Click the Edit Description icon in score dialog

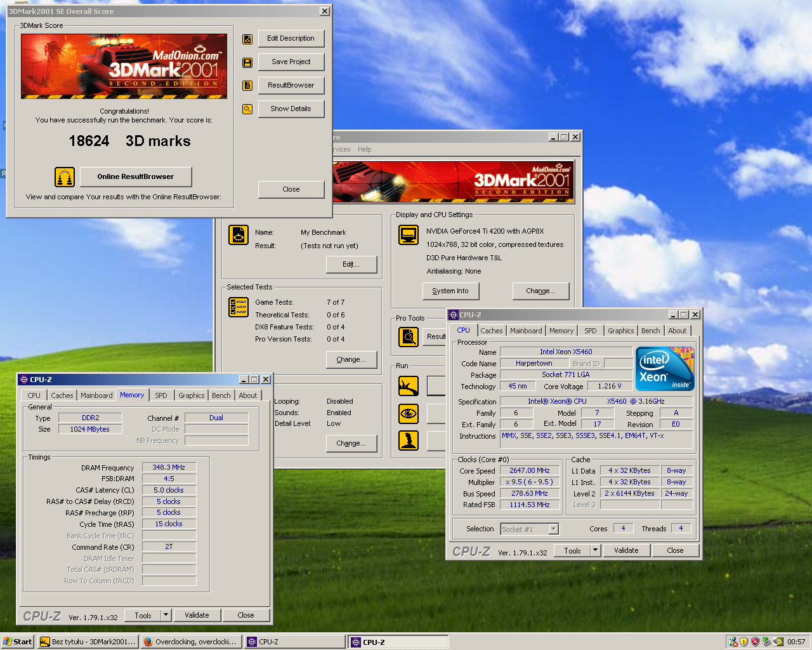click(x=247, y=39)
